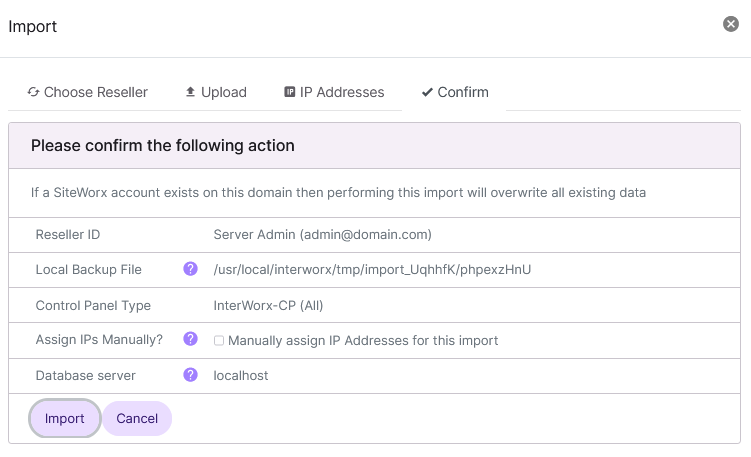Image resolution: width=751 pixels, height=457 pixels.
Task: Click the label 'Manually assign IP Addresses for this import'
Action: coord(363,340)
